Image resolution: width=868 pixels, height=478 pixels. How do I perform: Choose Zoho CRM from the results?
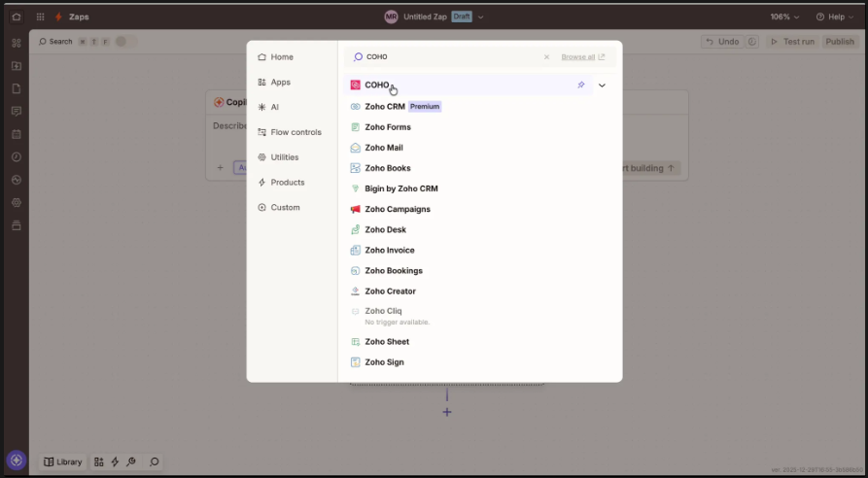click(x=385, y=107)
